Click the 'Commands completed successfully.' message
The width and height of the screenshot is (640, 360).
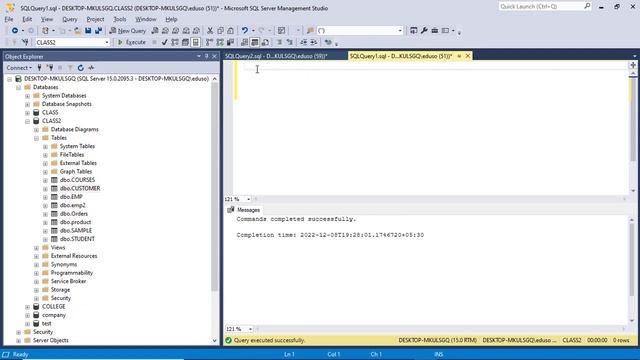pos(296,219)
